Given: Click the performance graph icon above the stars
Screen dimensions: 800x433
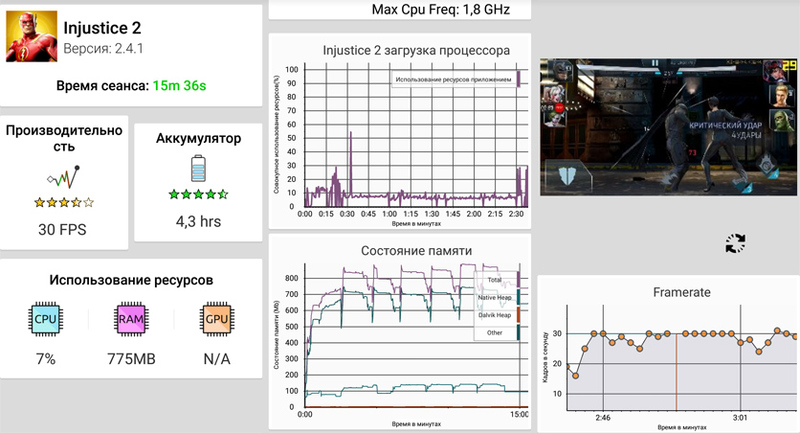Looking at the screenshot, I should [64, 177].
